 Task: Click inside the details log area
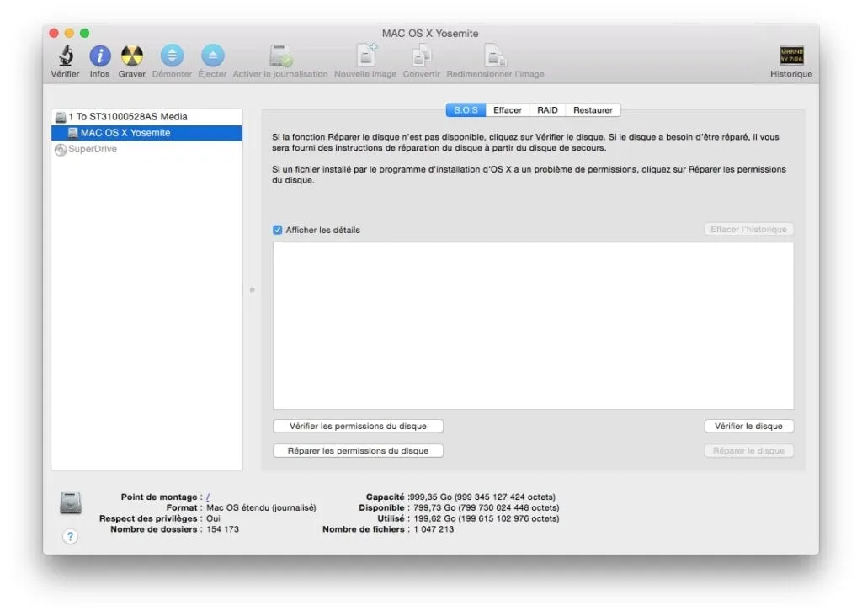point(533,326)
